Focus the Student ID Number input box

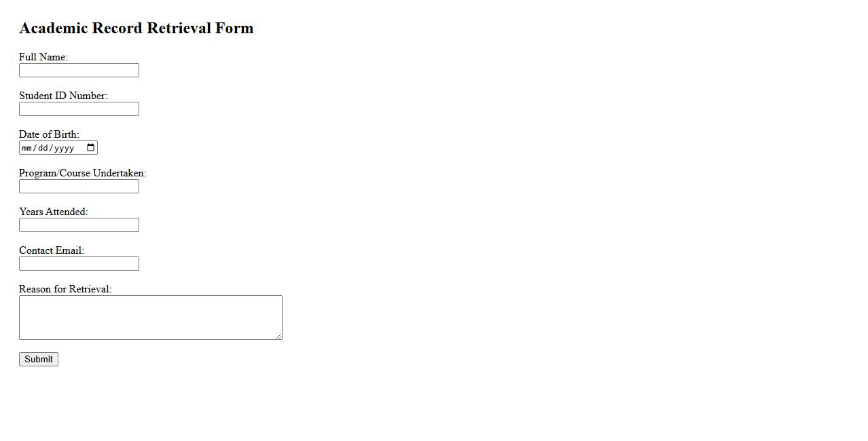79,109
